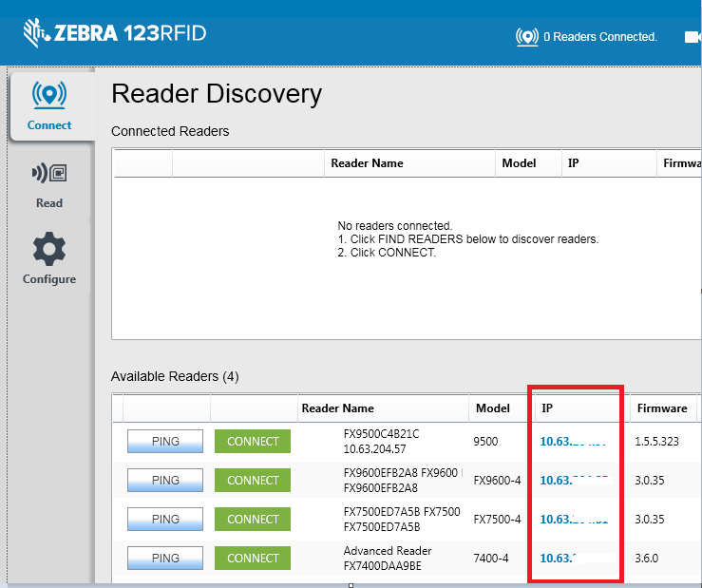Screen dimensions: 702x588
Task: Click the camera icon in header
Action: click(x=693, y=37)
